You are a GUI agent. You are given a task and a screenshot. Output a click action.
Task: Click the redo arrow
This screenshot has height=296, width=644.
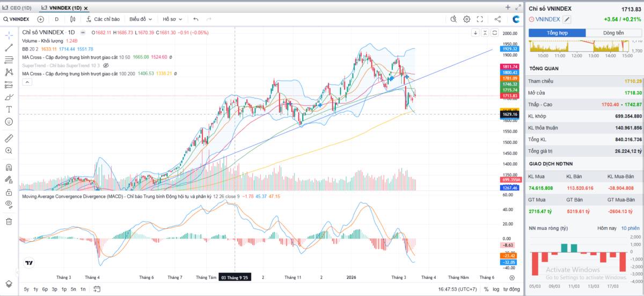[209, 19]
